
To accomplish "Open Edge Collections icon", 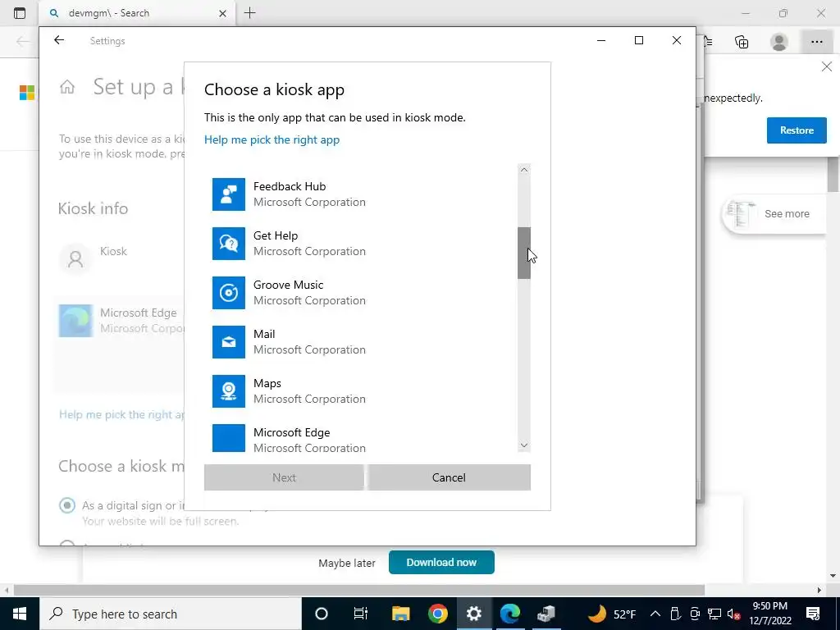I will pos(742,42).
